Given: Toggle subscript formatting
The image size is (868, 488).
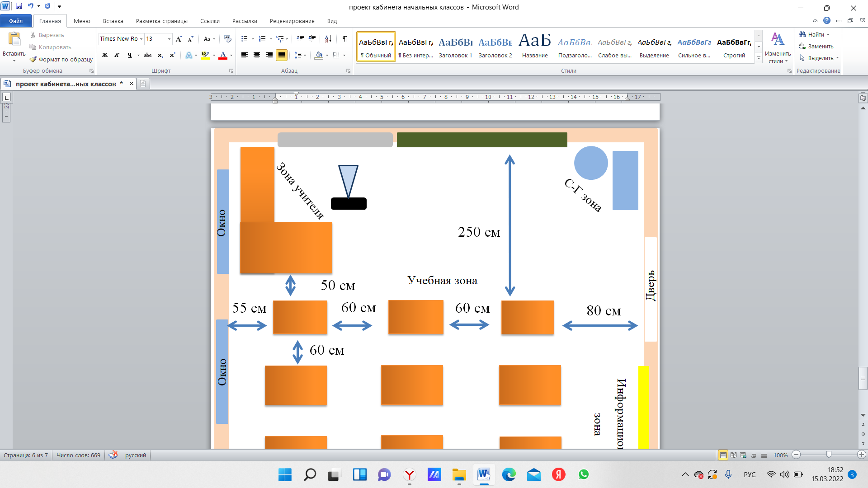Looking at the screenshot, I should [x=160, y=55].
